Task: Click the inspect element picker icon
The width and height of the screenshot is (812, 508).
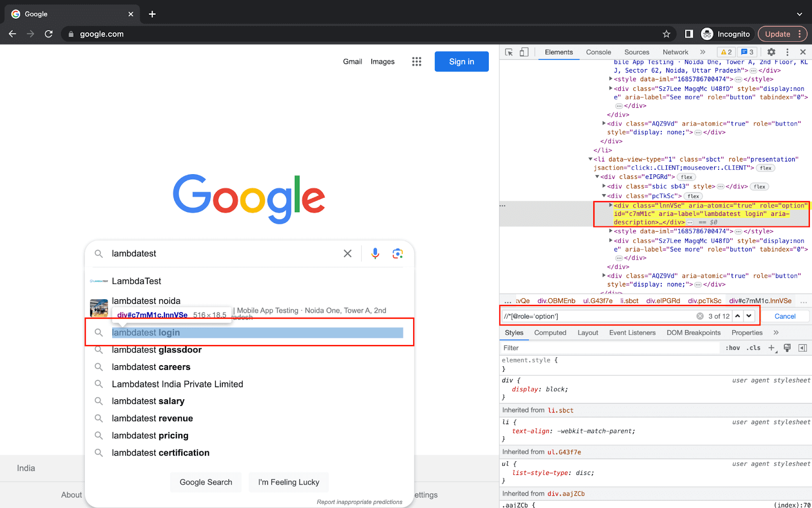Action: click(509, 52)
